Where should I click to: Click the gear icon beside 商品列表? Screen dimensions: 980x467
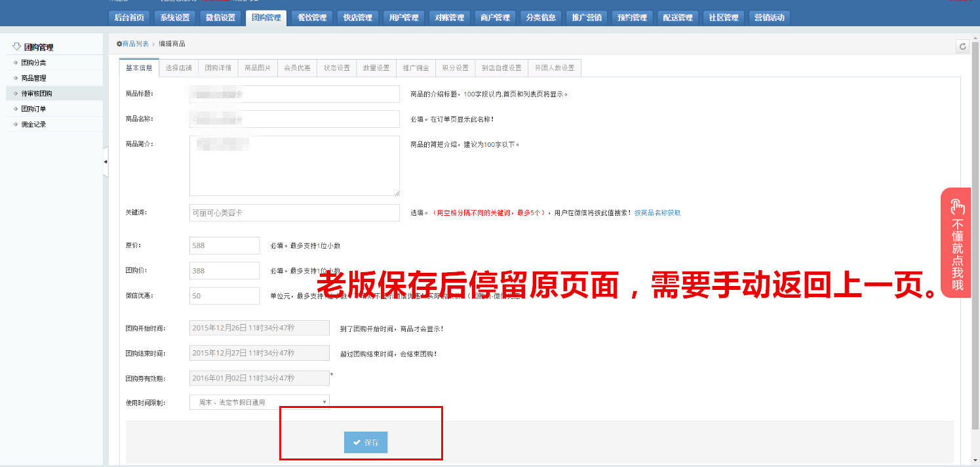[x=119, y=44]
